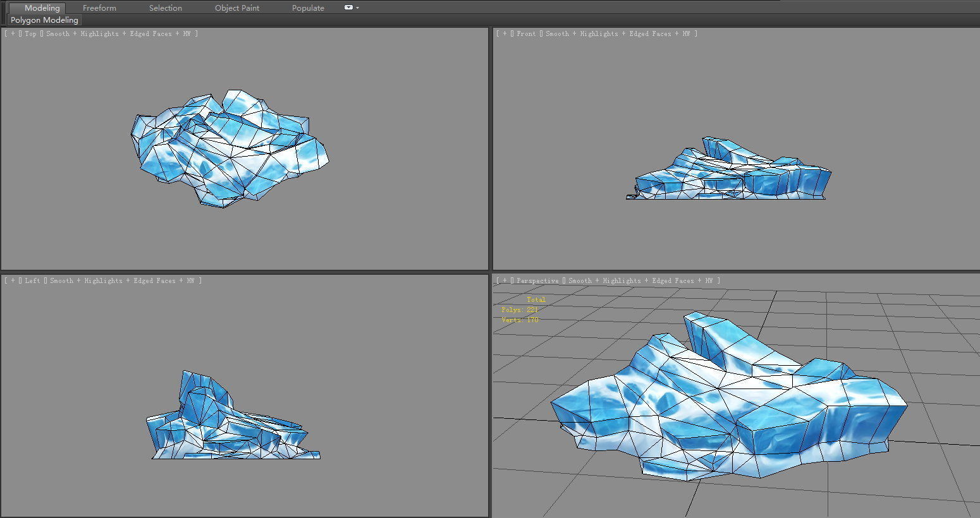Click the Top view name label

point(30,33)
